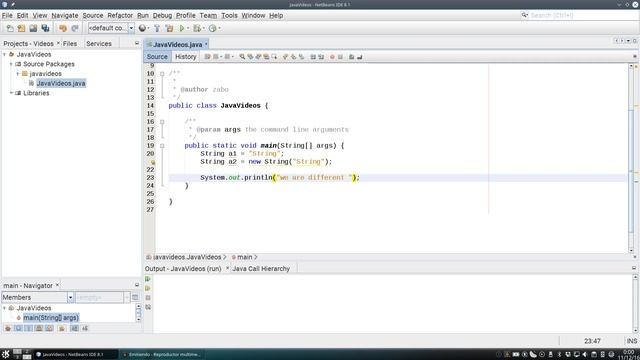Click the New File toolbar icon
Viewport: 640px width, 360px height.
(x=10, y=28)
